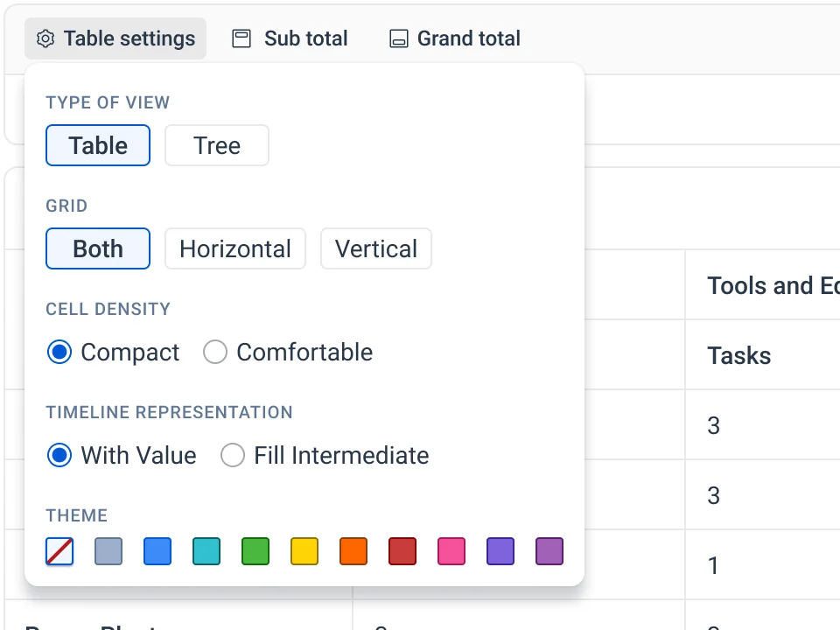
Task: Click the Grand total layout icon
Action: tap(399, 38)
